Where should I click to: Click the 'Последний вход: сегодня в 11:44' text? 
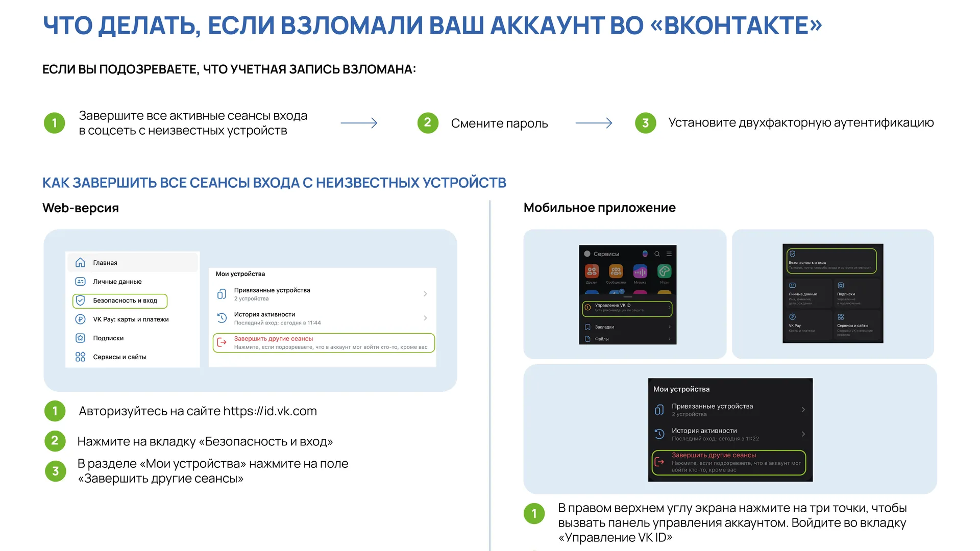277,323
